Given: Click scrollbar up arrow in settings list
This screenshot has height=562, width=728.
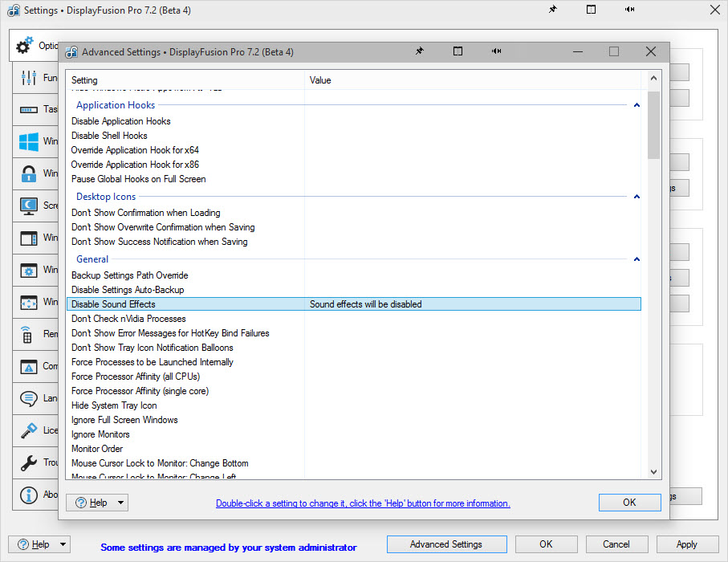Looking at the screenshot, I should [653, 79].
